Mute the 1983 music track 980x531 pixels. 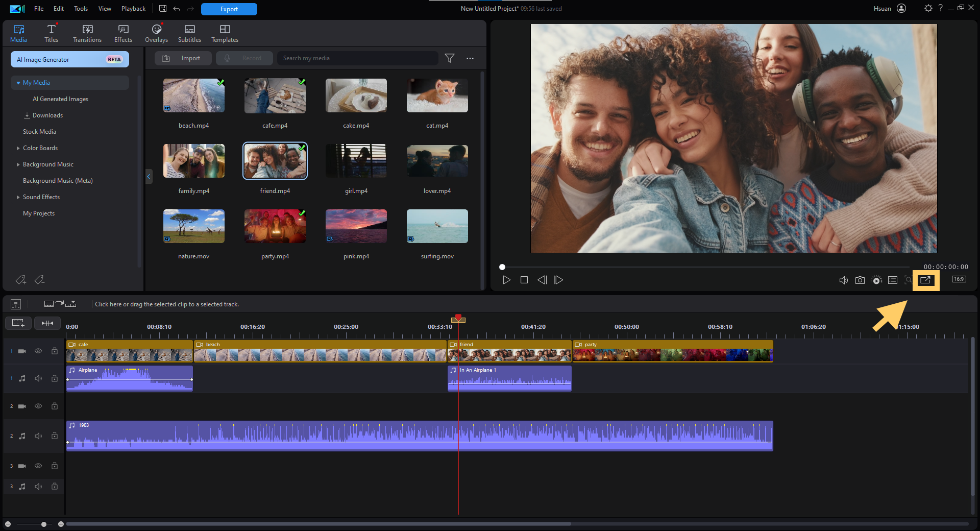(x=38, y=436)
